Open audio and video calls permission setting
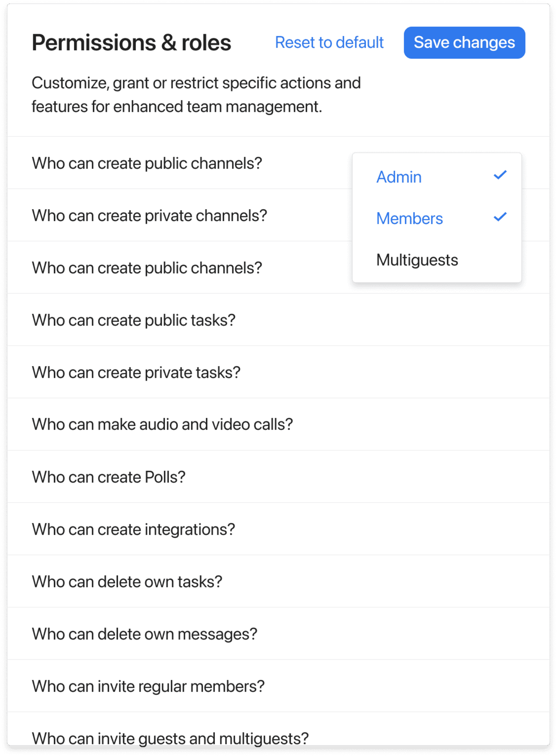This screenshot has height=756, width=557. 162,424
